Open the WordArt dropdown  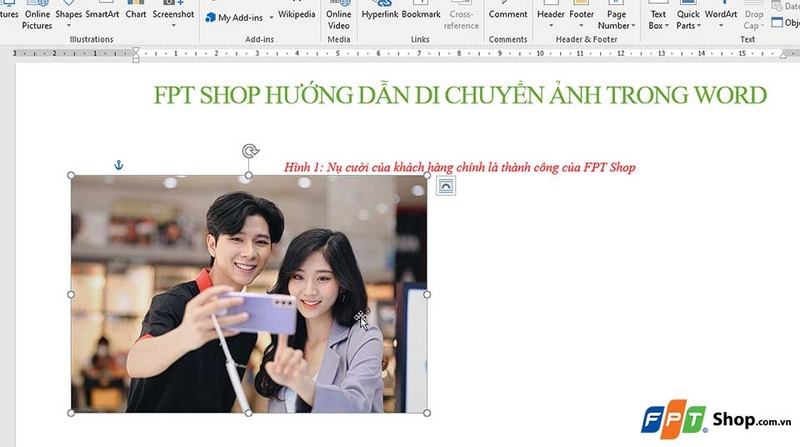[721, 16]
